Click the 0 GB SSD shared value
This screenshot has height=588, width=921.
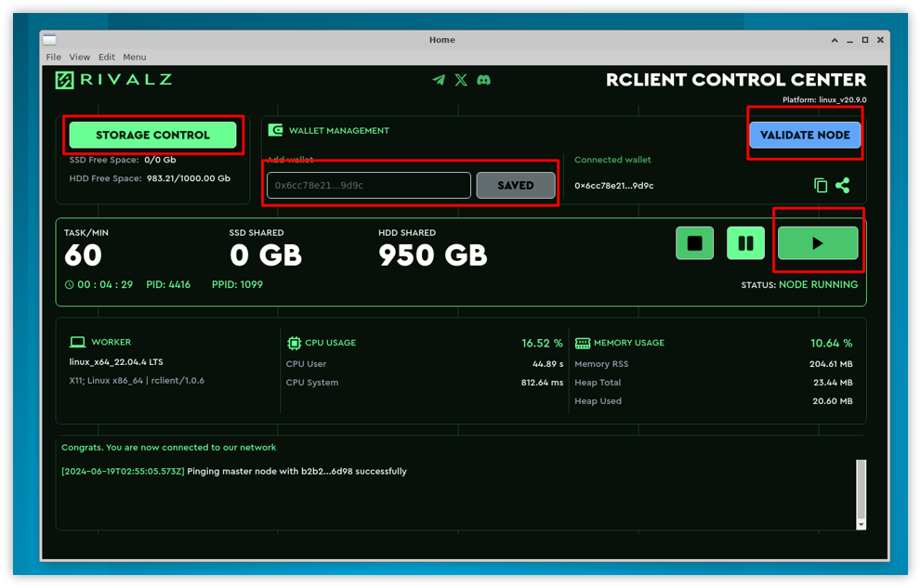pos(266,255)
